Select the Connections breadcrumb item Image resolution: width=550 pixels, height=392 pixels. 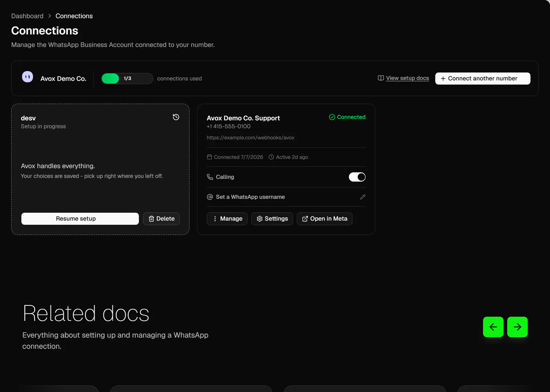74,16
